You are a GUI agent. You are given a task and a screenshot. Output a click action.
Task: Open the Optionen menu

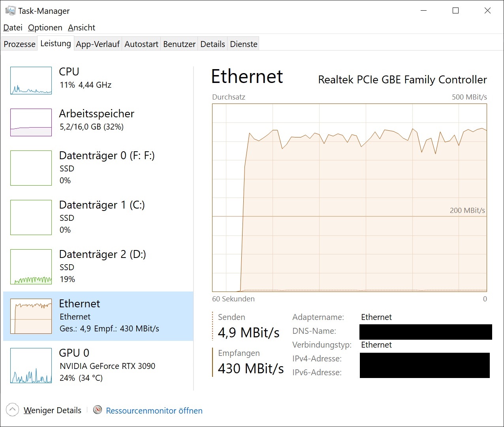pyautogui.click(x=45, y=28)
